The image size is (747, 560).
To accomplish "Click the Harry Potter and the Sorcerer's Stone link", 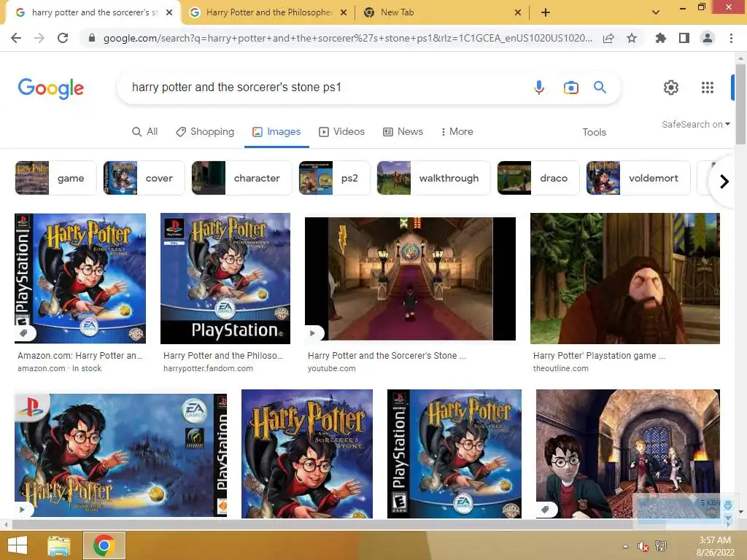I will (387, 355).
